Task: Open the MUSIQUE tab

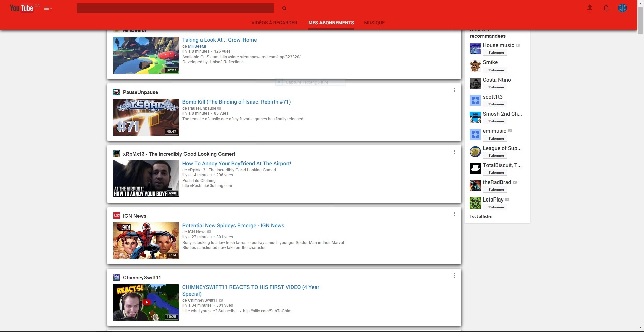Action: (374, 23)
